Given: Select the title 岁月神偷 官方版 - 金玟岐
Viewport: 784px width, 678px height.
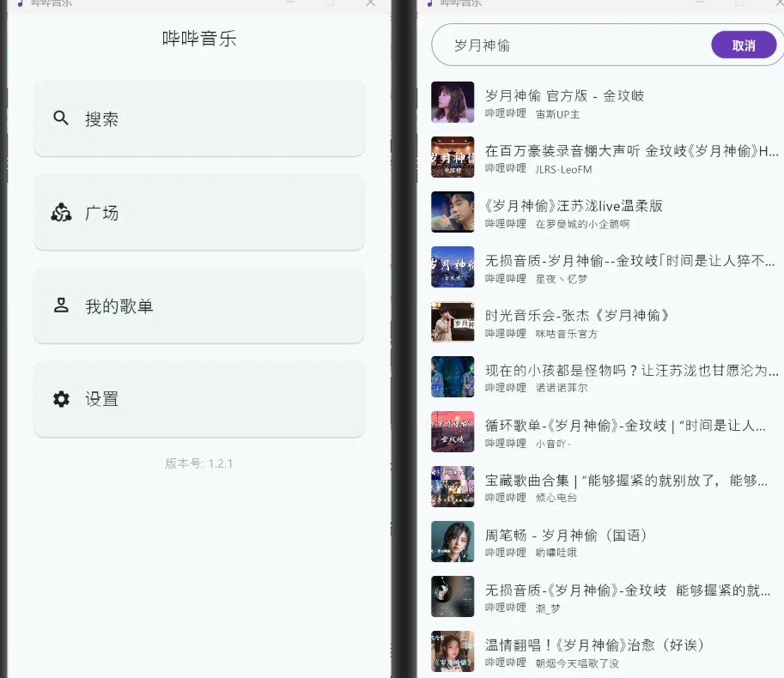Looking at the screenshot, I should point(564,95).
